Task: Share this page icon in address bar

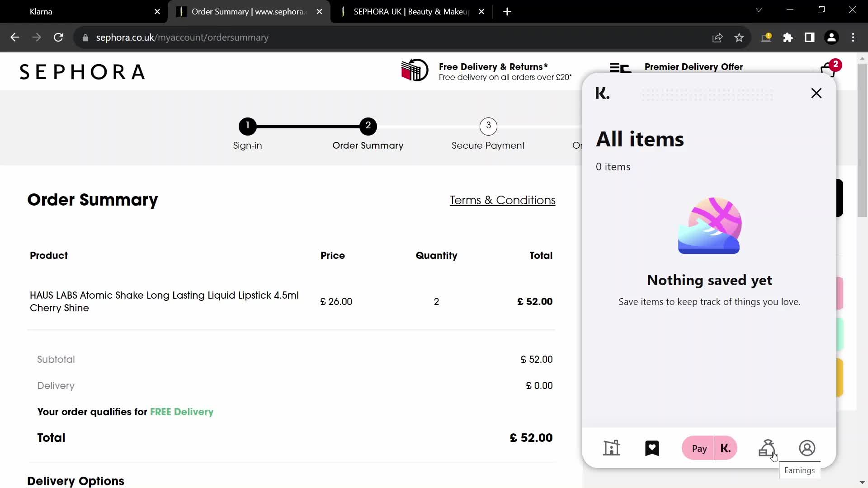Action: pos(717,38)
